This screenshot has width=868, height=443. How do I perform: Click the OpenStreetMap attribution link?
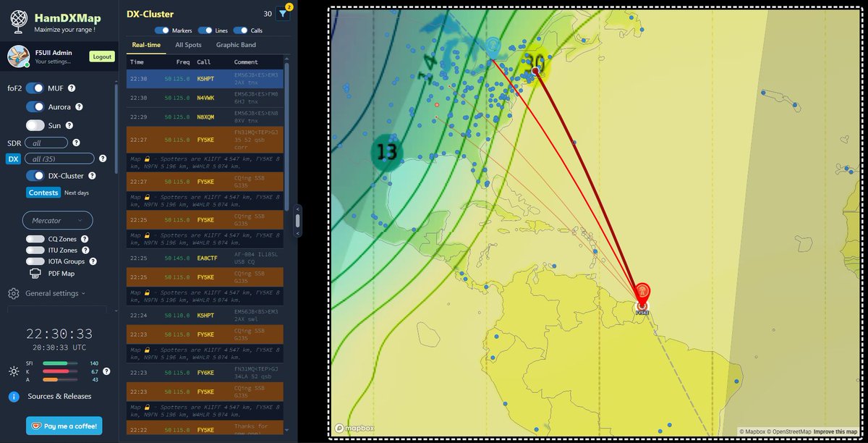click(x=789, y=432)
